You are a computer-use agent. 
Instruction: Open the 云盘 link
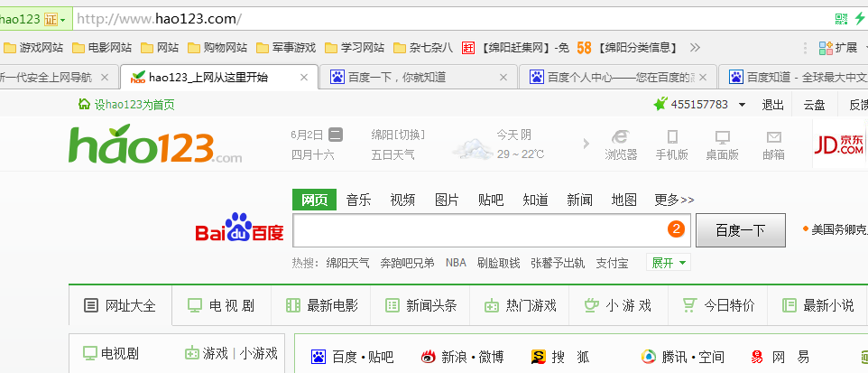point(814,105)
